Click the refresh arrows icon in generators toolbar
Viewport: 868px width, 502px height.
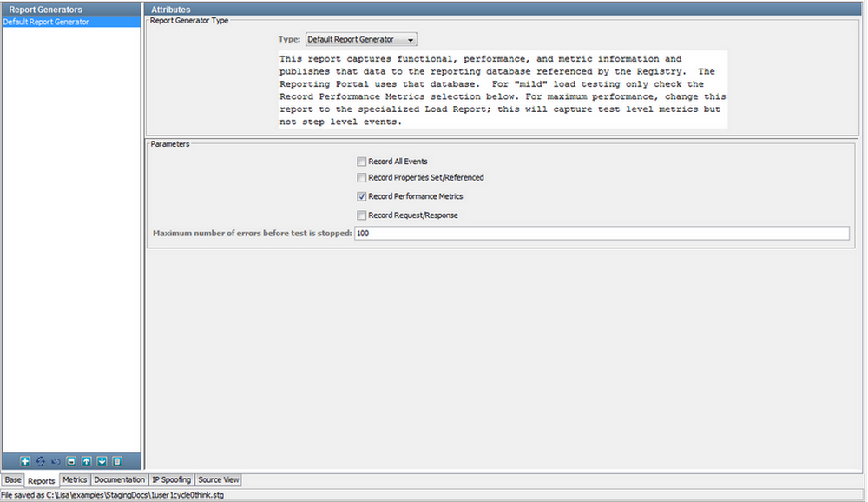pos(41,461)
